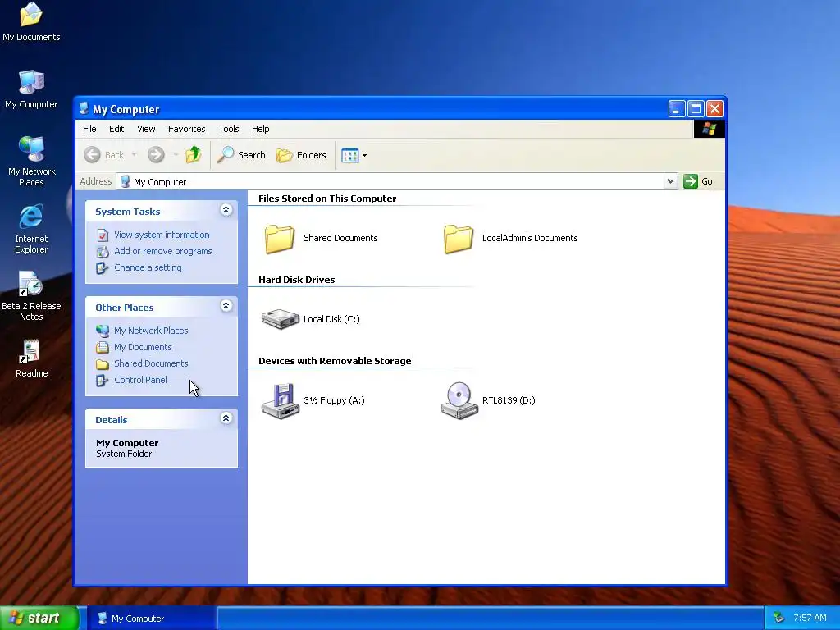The image size is (840, 630).
Task: Select LocalAdmin's Documents folder icon
Action: click(459, 239)
